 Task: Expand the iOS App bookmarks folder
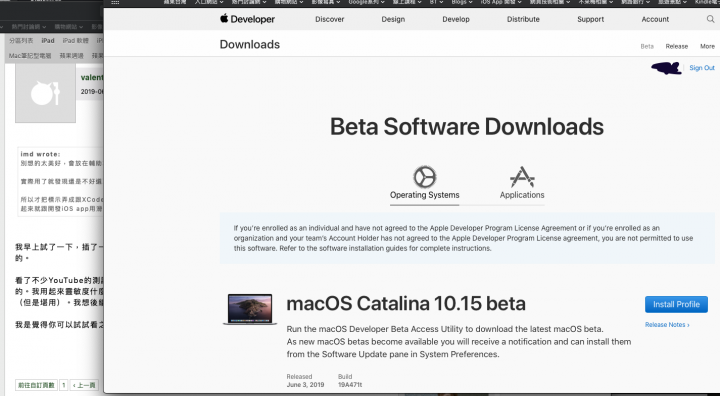pyautogui.click(x=501, y=2)
